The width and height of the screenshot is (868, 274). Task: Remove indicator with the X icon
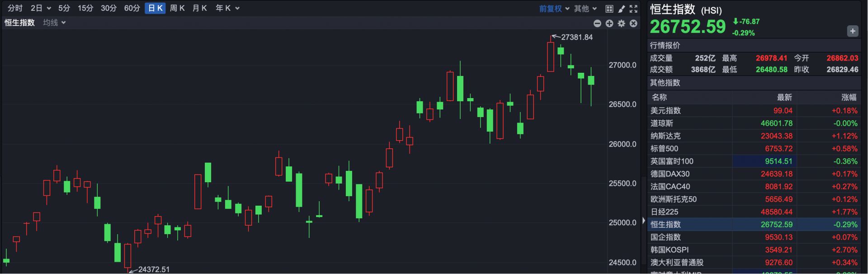(x=633, y=23)
